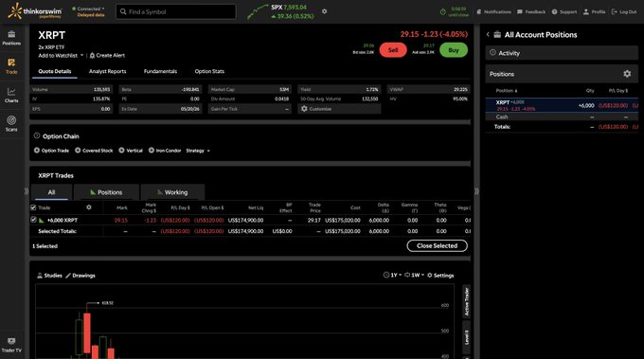Screen dimensions: 644x359
Task: Toggle the Trade header select-all checkbox
Action: 33,207
